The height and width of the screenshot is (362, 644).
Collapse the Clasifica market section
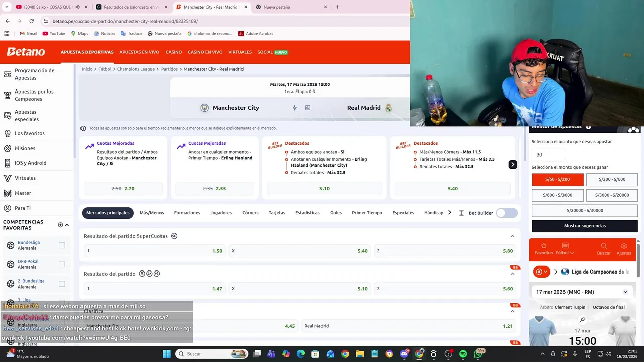512,311
